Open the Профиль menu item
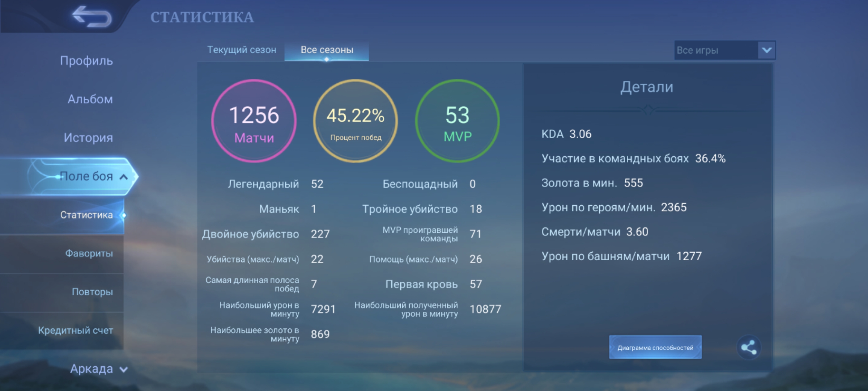This screenshot has width=868, height=391. [86, 61]
